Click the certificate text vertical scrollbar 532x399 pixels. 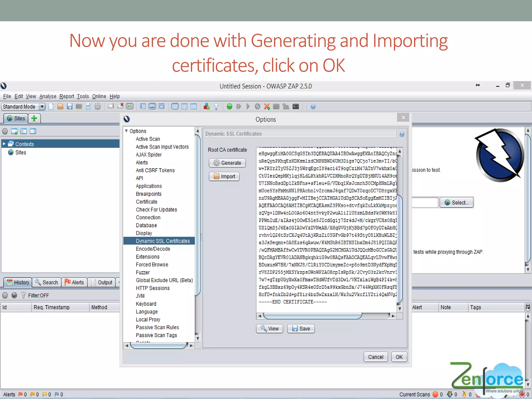pos(400,249)
